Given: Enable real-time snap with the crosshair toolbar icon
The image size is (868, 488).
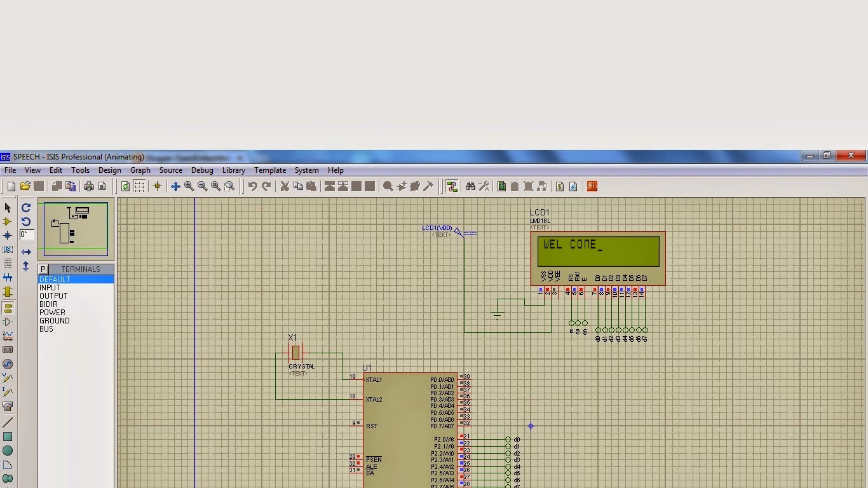Looking at the screenshot, I should point(157,186).
